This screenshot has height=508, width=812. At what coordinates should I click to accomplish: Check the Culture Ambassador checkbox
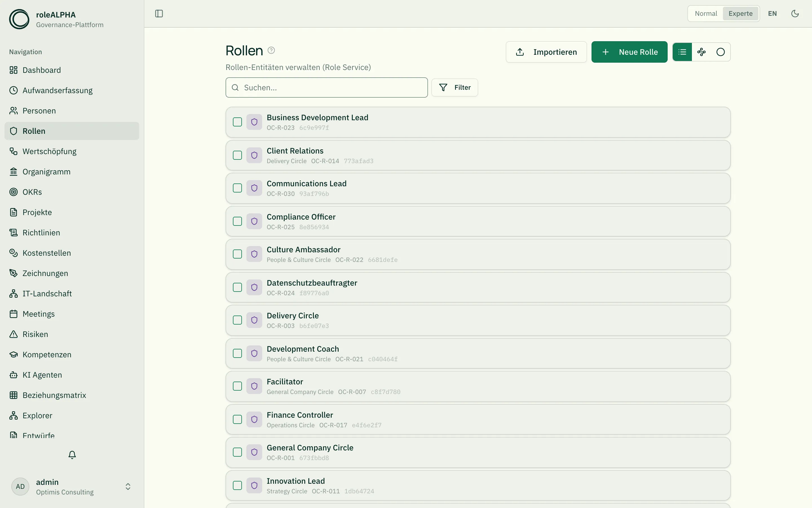click(237, 254)
